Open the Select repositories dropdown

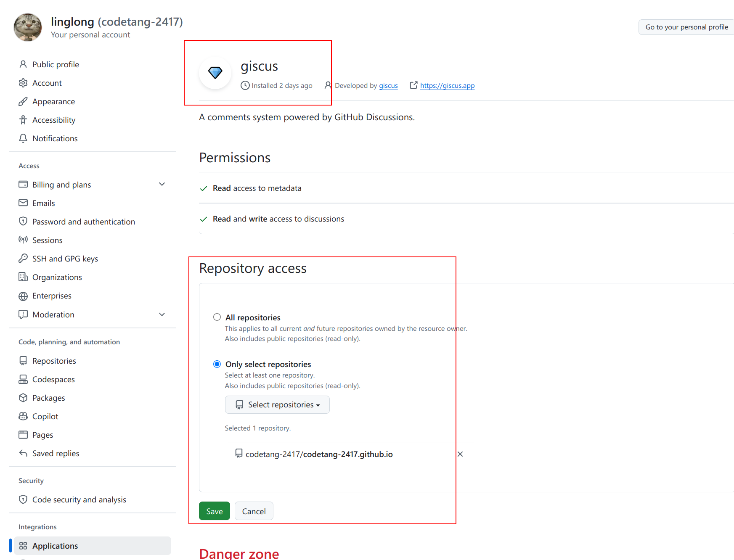[277, 404]
